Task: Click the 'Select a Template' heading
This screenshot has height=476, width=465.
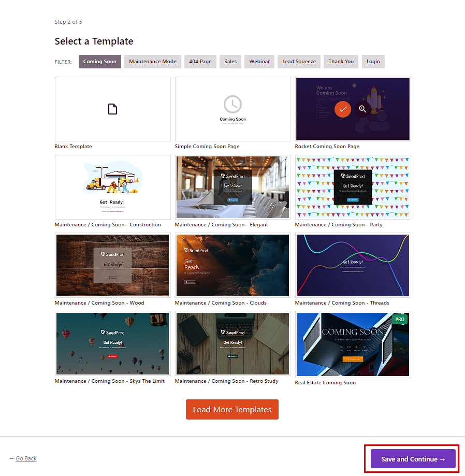Action: tap(94, 41)
